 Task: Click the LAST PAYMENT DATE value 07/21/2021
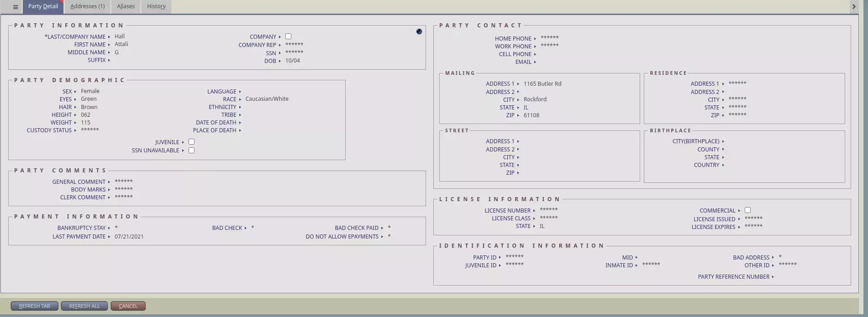(129, 237)
